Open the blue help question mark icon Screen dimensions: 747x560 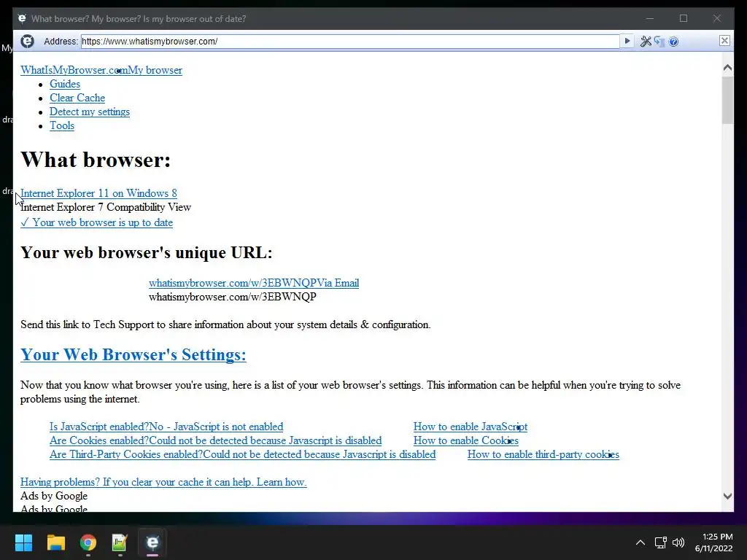pos(673,42)
